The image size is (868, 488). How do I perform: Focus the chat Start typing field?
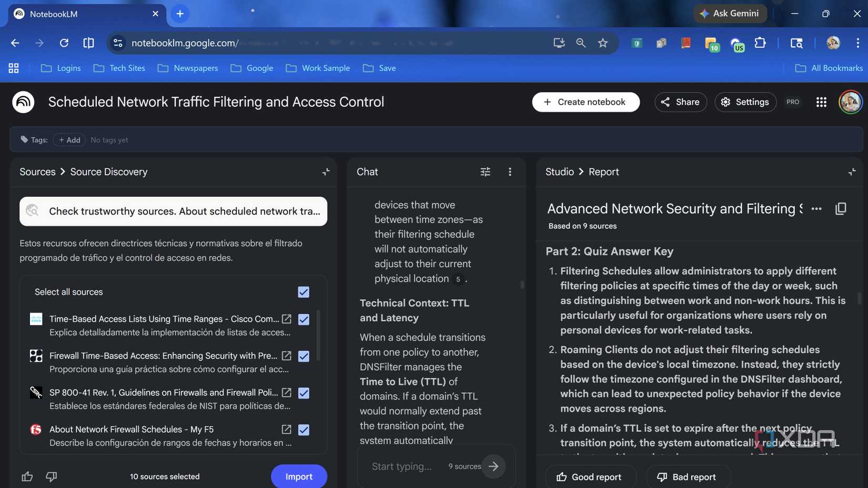[x=402, y=466]
